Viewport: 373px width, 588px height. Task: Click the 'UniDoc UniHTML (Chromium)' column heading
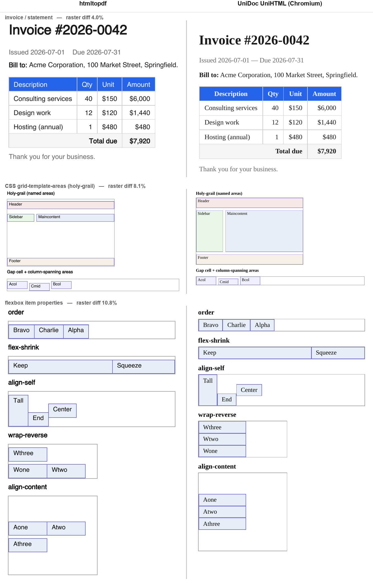pyautogui.click(x=280, y=4)
